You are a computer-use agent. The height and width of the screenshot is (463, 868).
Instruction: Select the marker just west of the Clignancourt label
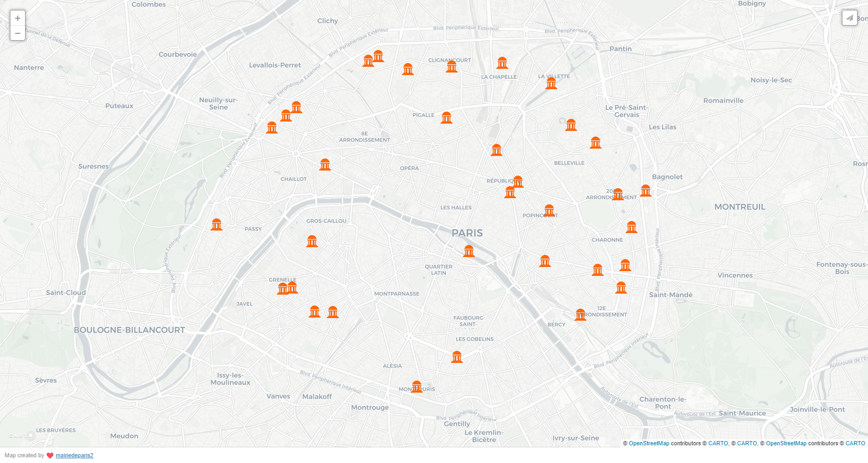[x=408, y=69]
